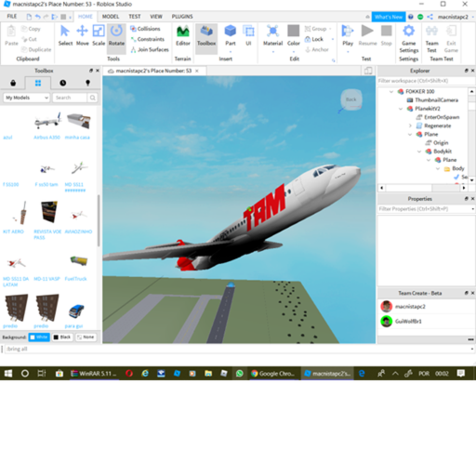The image size is (476, 476).
Task: Open Game Settings
Action: pyautogui.click(x=409, y=39)
